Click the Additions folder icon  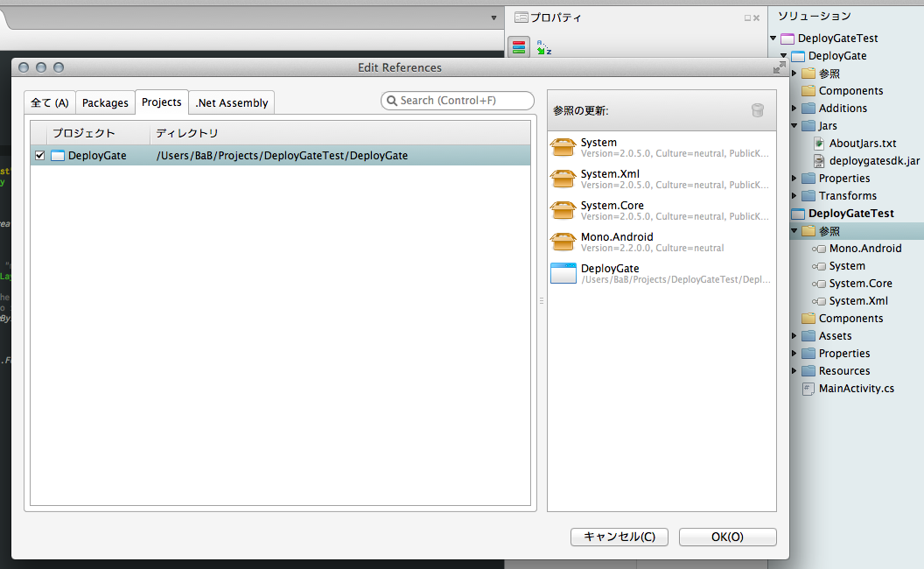808,109
